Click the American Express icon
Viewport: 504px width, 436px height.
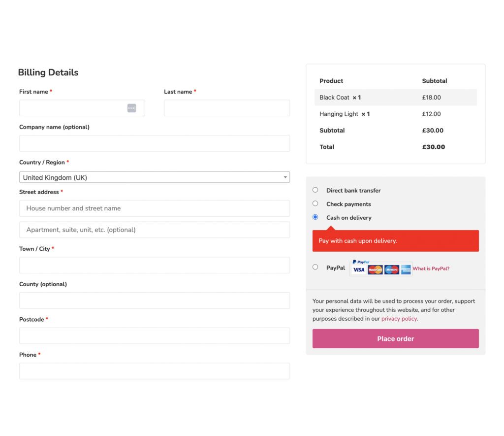point(405,269)
